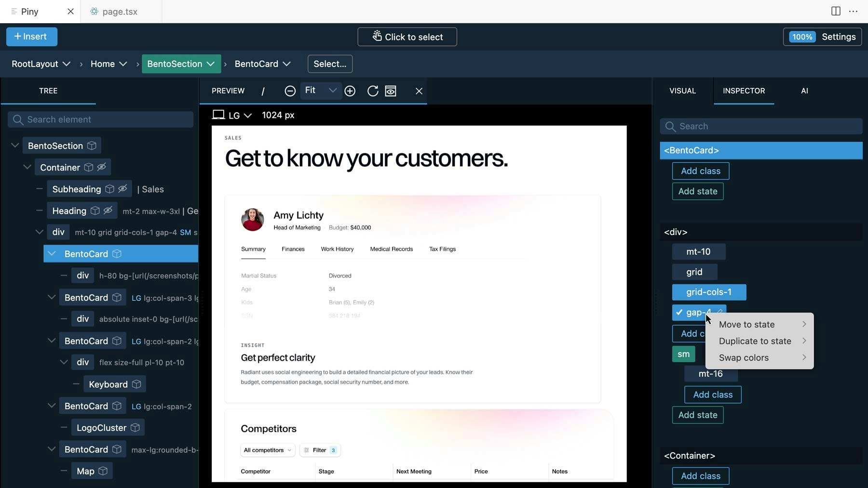Focus the Search element field
868x488 pixels.
pos(100,119)
